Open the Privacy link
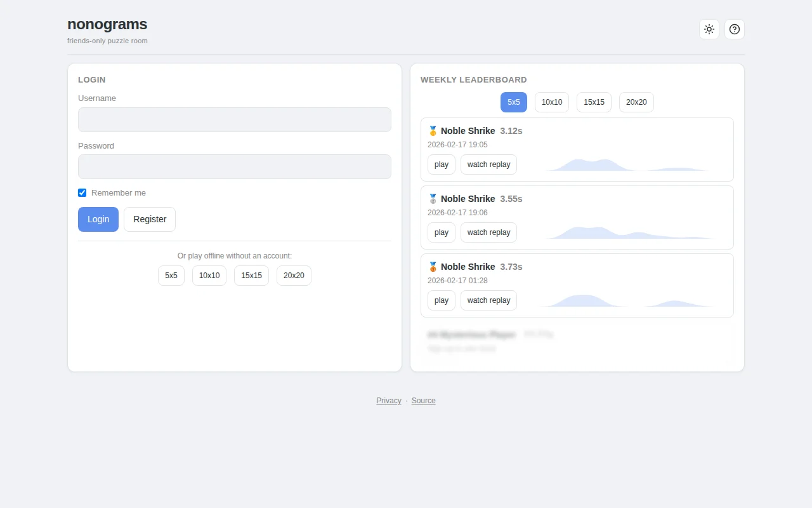 pos(389,401)
